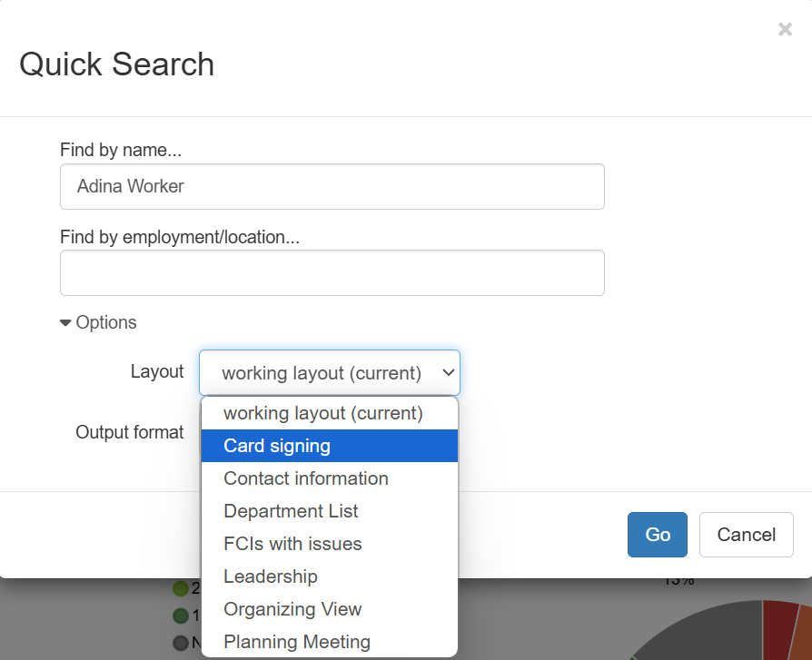The image size is (812, 660).
Task: Open the Layout dropdown
Action: click(x=329, y=372)
